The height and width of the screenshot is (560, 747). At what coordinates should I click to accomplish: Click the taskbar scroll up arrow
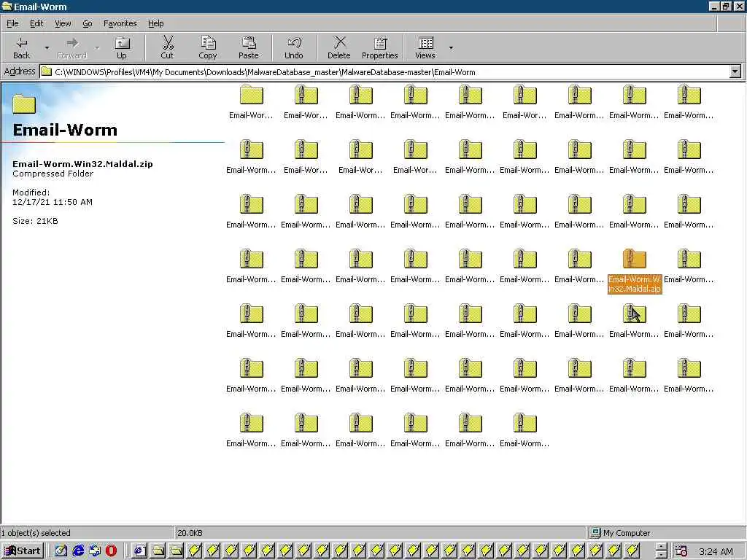(661, 547)
